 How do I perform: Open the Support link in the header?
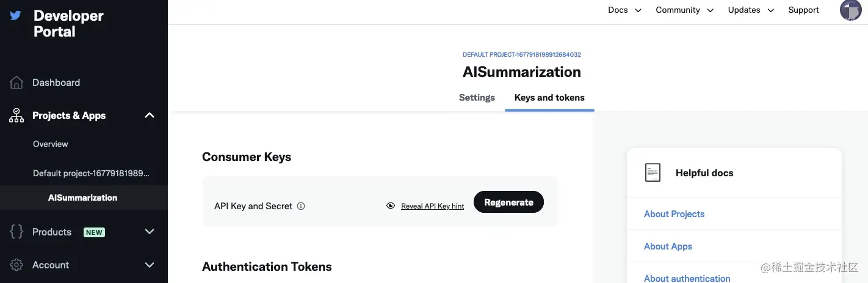coord(803,10)
